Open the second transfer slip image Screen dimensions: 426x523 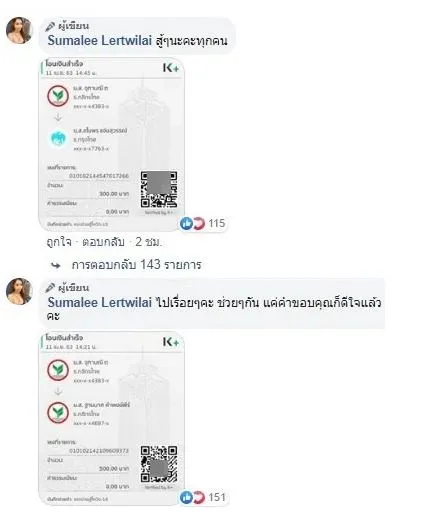[x=112, y=419]
